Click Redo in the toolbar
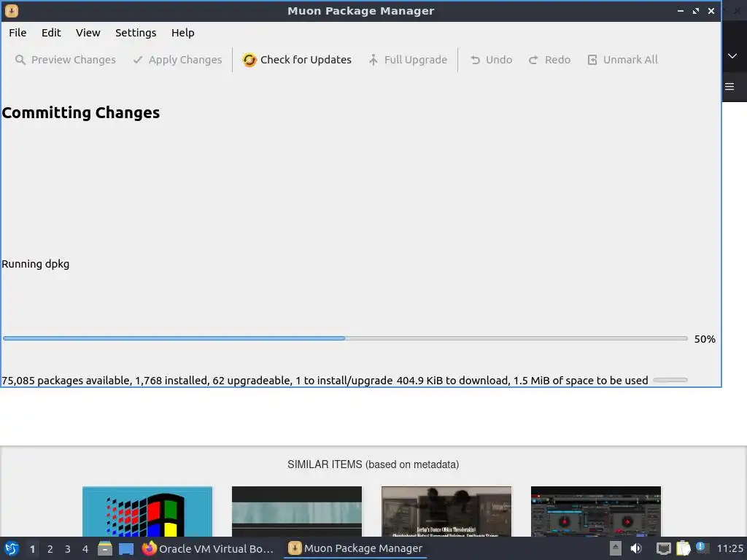The image size is (747, 560). (x=549, y=60)
